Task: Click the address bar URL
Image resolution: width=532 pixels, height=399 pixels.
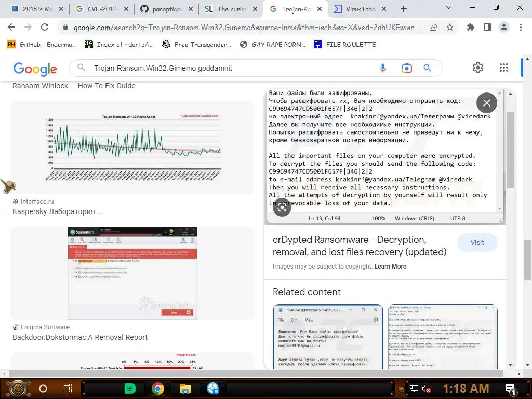Action: click(x=248, y=28)
